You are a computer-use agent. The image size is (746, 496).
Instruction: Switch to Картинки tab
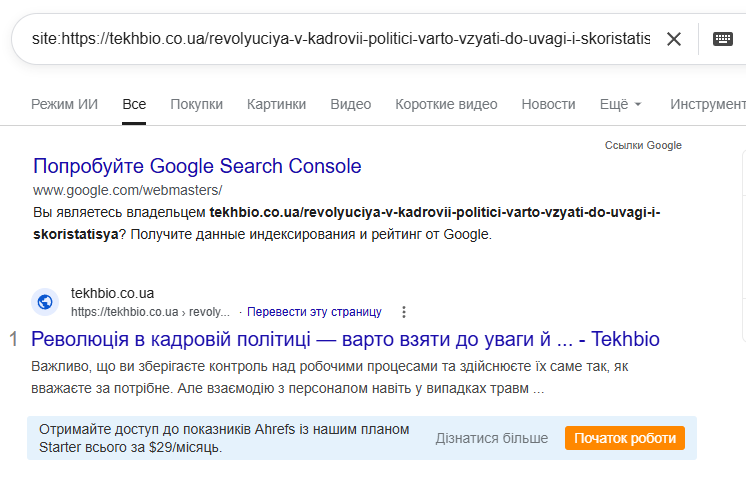click(276, 104)
